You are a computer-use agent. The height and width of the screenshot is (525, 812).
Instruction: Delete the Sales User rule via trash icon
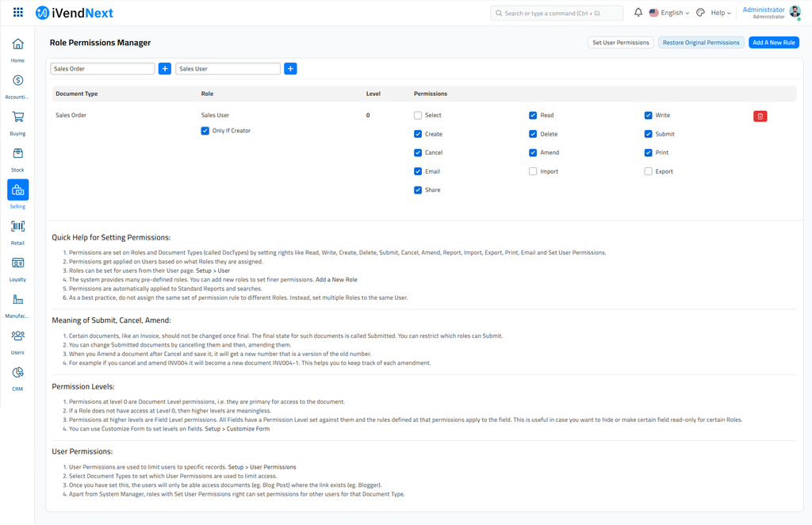coord(760,116)
